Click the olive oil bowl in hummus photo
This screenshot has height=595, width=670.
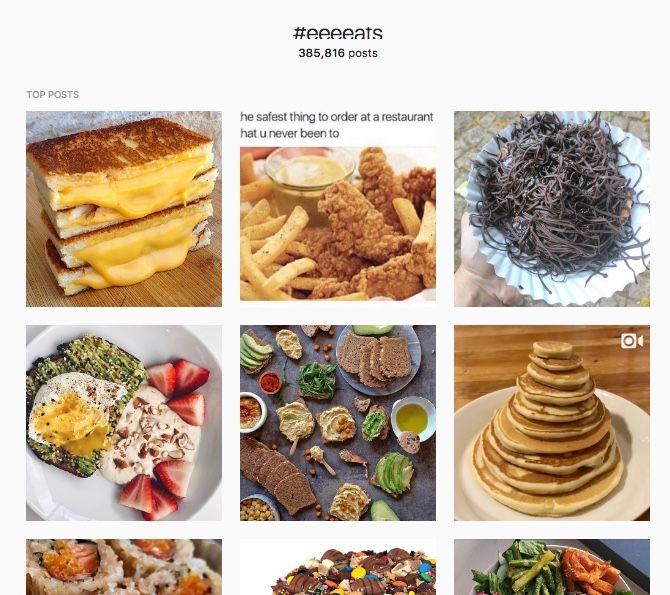coord(412,418)
